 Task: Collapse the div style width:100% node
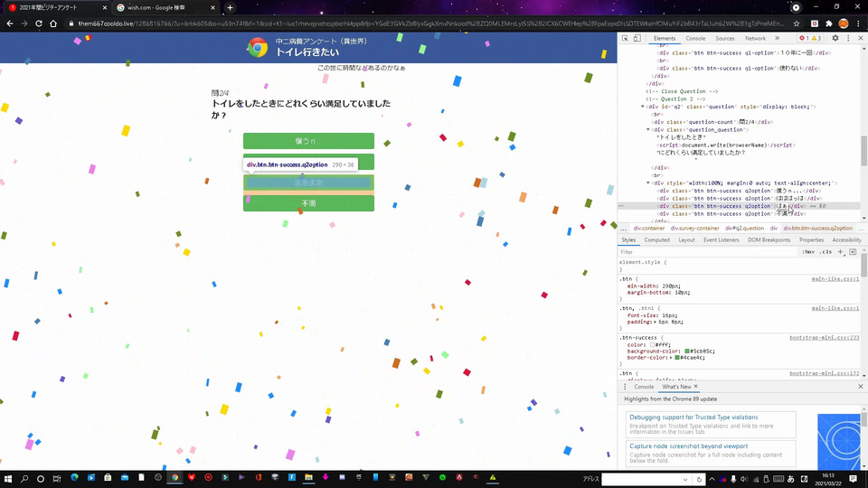[x=648, y=183]
